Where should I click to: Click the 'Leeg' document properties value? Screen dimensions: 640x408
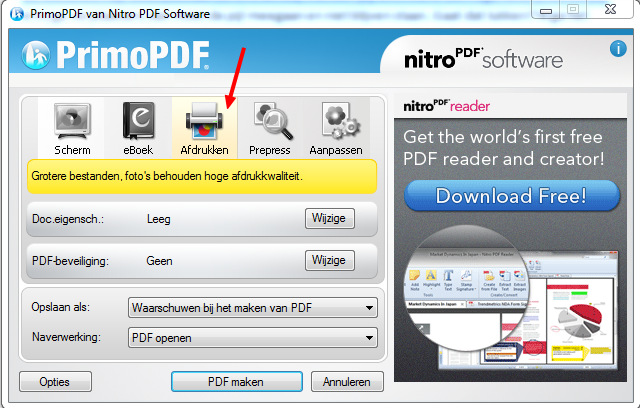pos(159,219)
